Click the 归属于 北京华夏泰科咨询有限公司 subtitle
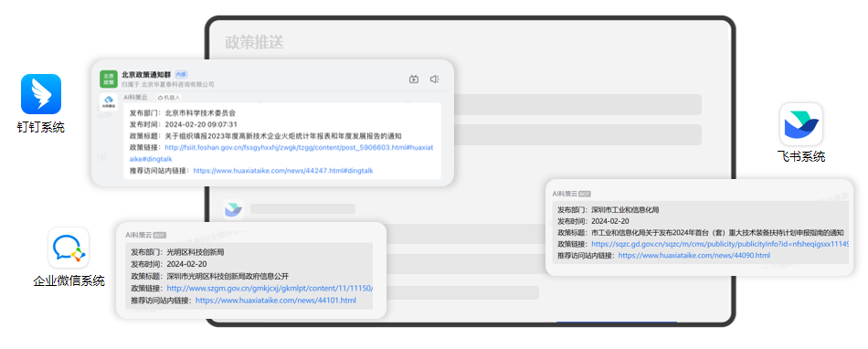868x349 pixels. 168,85
